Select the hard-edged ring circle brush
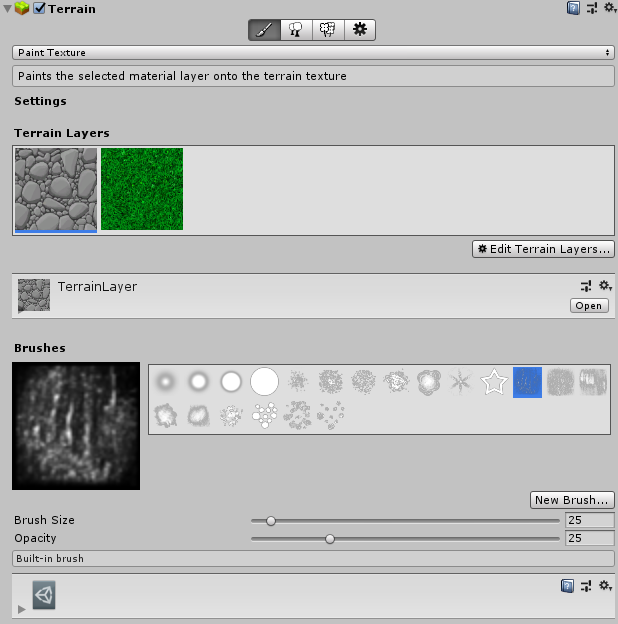The height and width of the screenshot is (624, 618). [231, 382]
